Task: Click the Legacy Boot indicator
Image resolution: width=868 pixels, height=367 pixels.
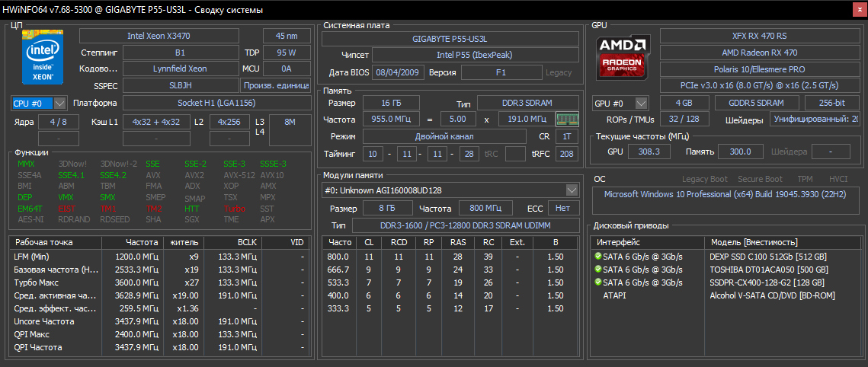Action: point(705,179)
